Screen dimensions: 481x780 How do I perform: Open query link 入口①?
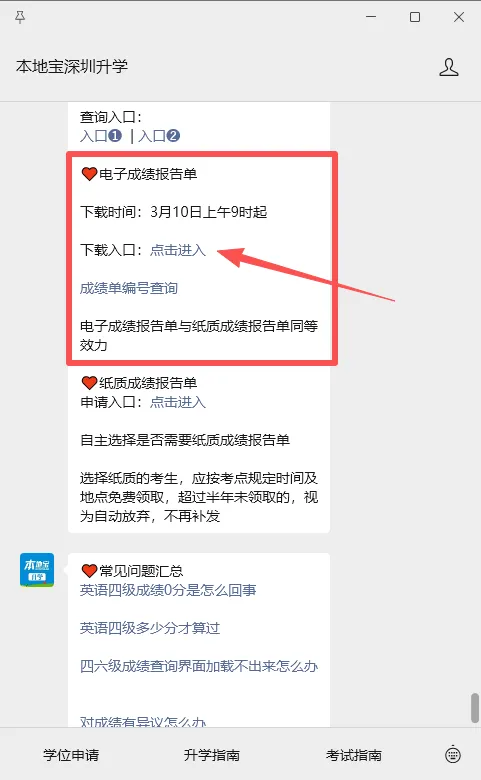click(101, 136)
